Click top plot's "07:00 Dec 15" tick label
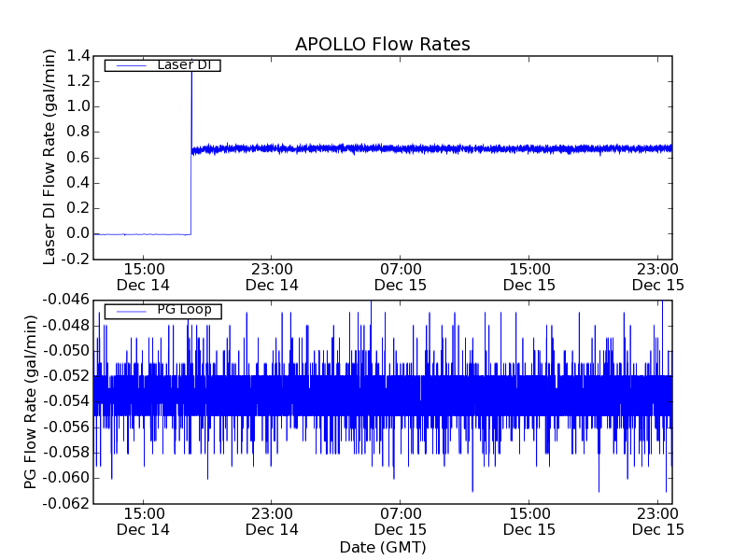Viewport: 747px width, 560px height. pos(401,276)
